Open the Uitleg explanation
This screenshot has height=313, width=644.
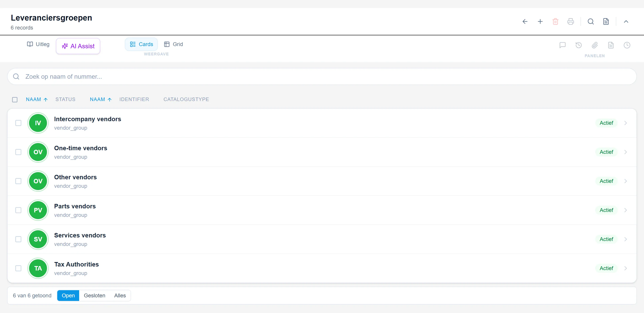click(x=38, y=44)
